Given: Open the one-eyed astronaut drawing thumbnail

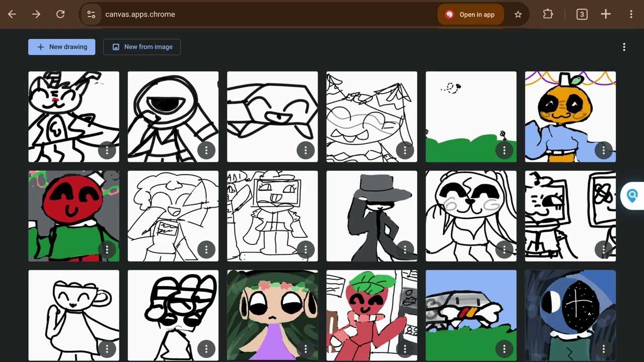Looking at the screenshot, I should [173, 117].
